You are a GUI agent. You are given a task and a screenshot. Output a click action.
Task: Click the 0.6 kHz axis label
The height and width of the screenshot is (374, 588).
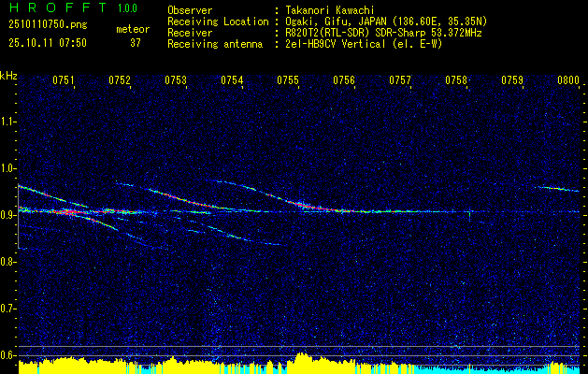coord(8,355)
